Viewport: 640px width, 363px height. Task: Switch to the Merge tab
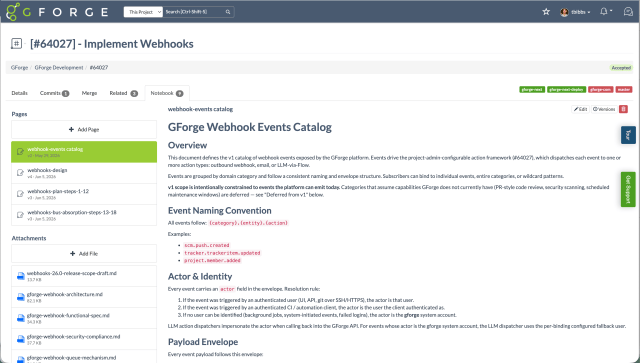(x=89, y=93)
